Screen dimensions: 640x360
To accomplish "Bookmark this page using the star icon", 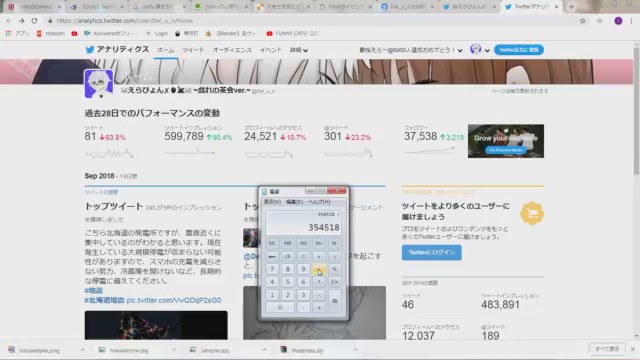I will 582,21.
